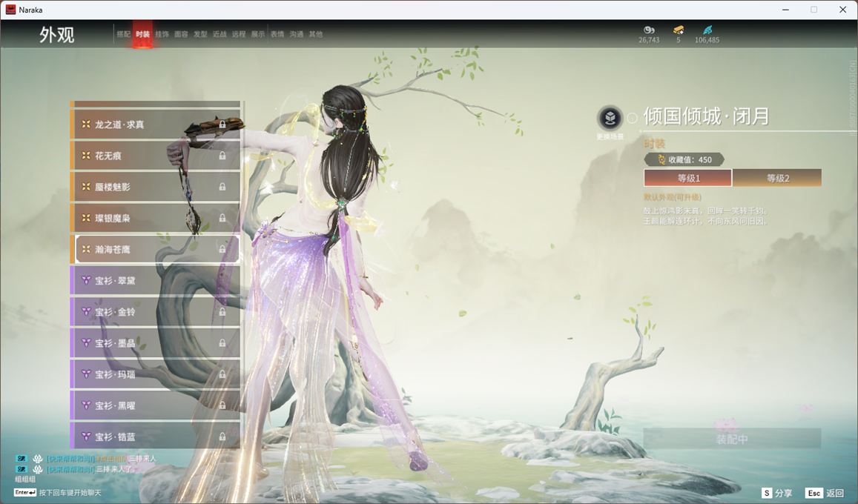Click the purple rarity icon on 宝衫·翠黛
Screen dimensions: 858x504
coord(86,280)
